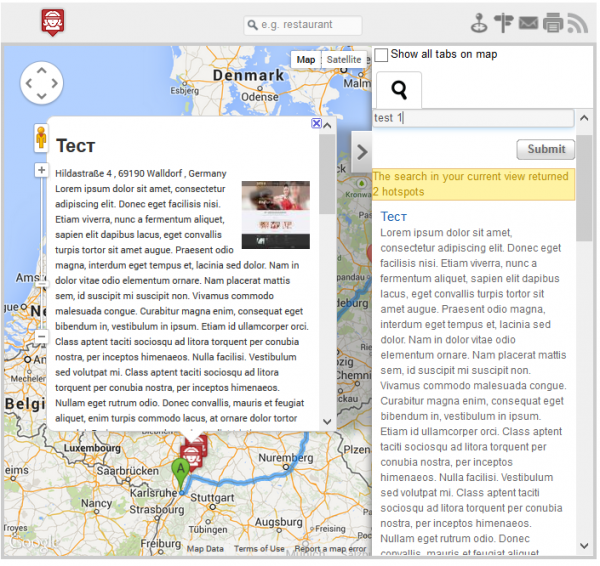The image size is (600, 566).
Task: Click the email envelope icon
Action: [528, 23]
